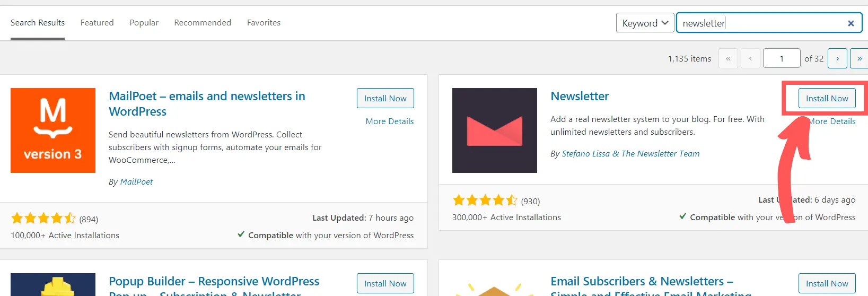Open the Newsletter plugin title link
This screenshot has height=296, width=868.
(580, 96)
